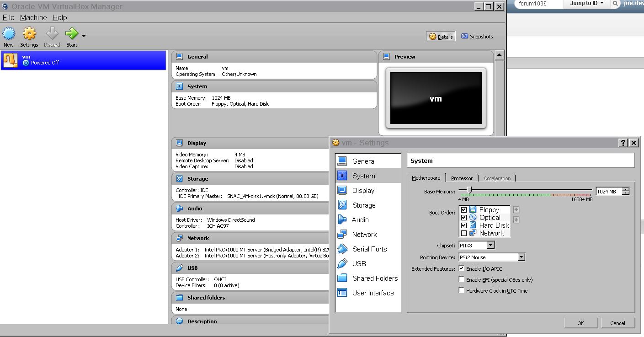Switch to the Processor tab
Screen dimensions: 644x337
tap(462, 178)
